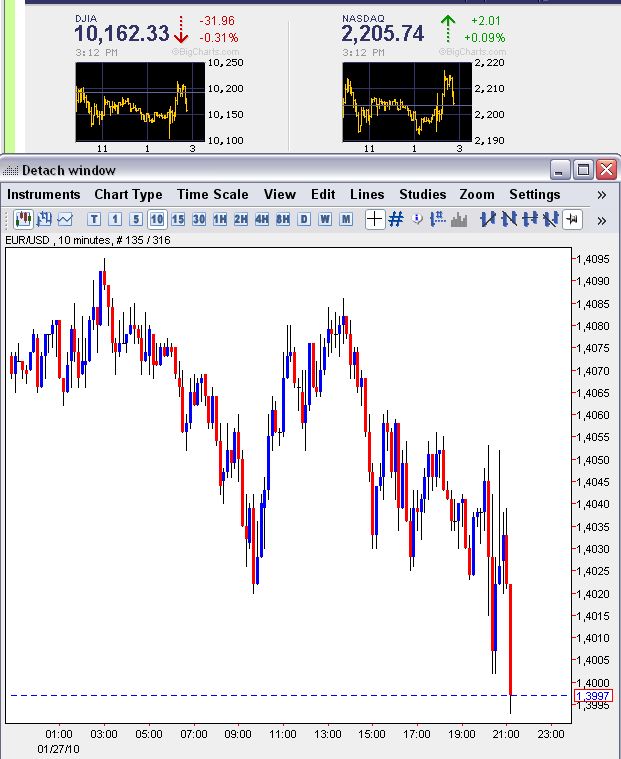Click the NASDAQ value 2,205.74
Screen dimensions: 621x759
[382, 33]
